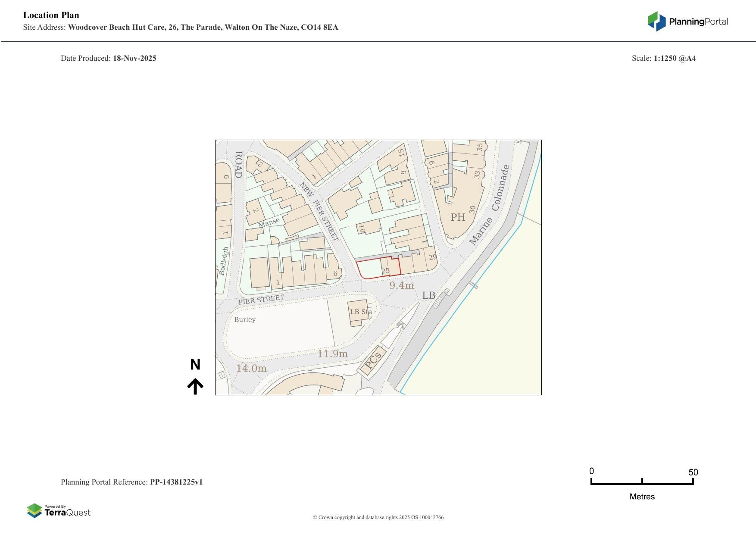Click the north arrow symbol
Viewport: 756px width, 535px height.
point(195,386)
